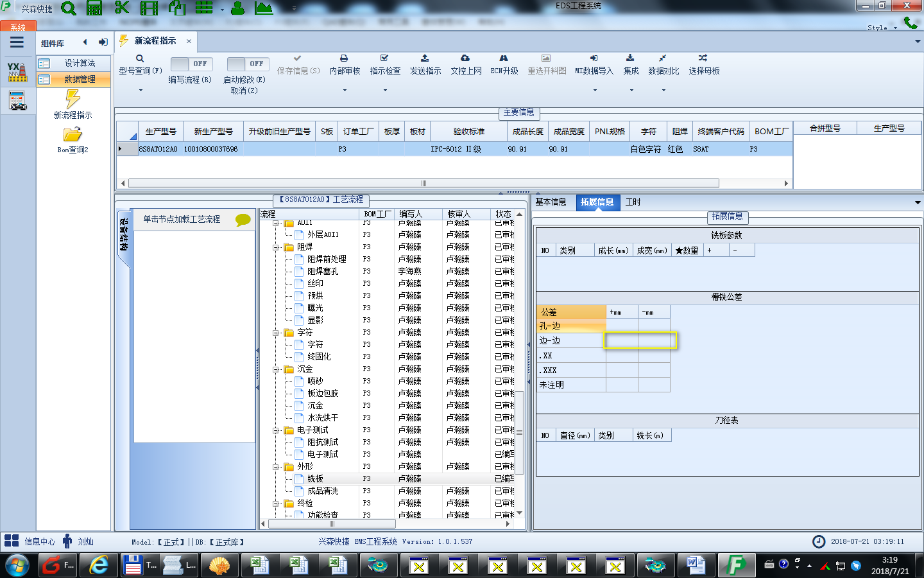Click the green film strip icon
924x578 pixels.
pyautogui.click(x=149, y=8)
